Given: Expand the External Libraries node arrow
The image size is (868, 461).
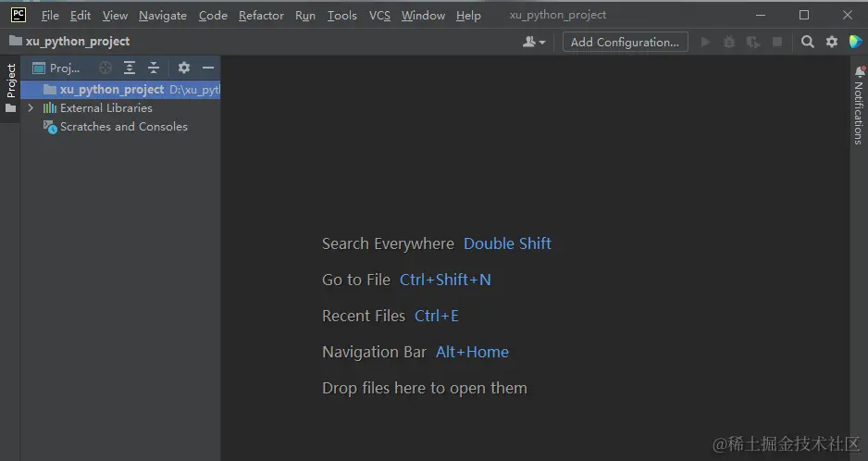Looking at the screenshot, I should pyautogui.click(x=31, y=108).
